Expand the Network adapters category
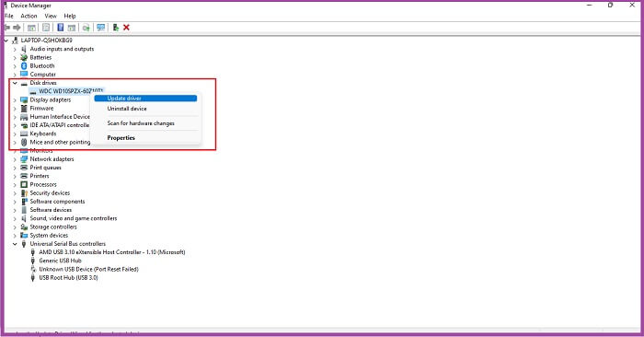Viewport: 644px width, 337px height. point(15,159)
